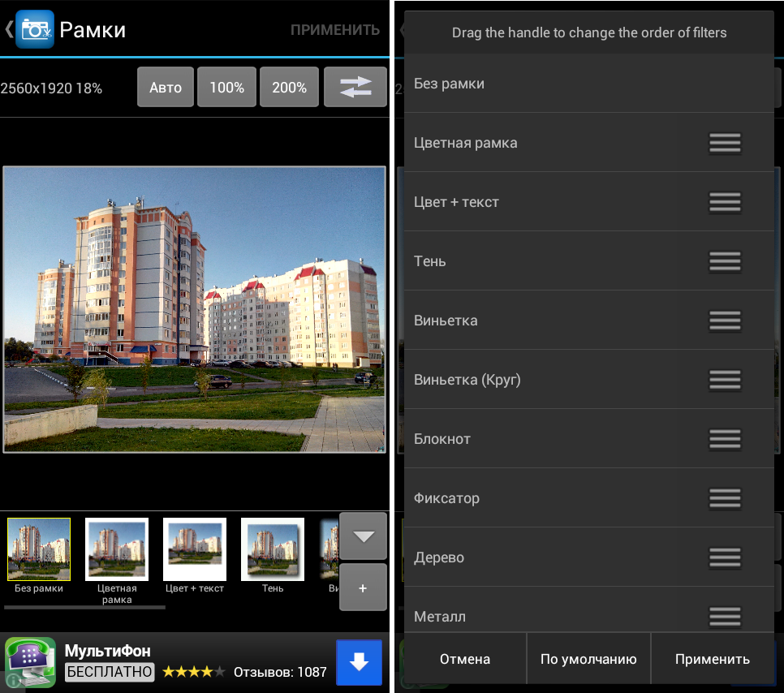Enable Авто zoom mode
The image size is (784, 693).
click(x=166, y=88)
